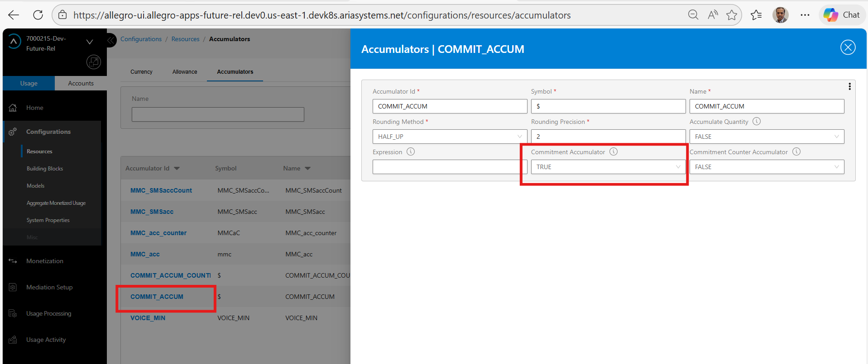The height and width of the screenshot is (364, 868).
Task: Open the three-dot options menu in the panel
Action: point(849,86)
